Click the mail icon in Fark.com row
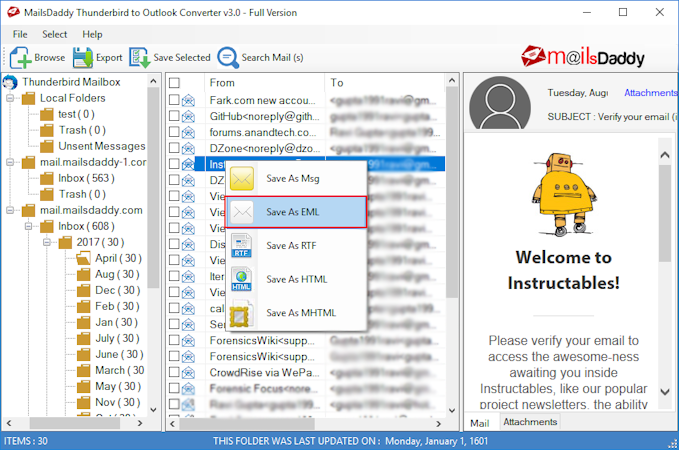Viewport: 679px width, 450px height. point(188,100)
